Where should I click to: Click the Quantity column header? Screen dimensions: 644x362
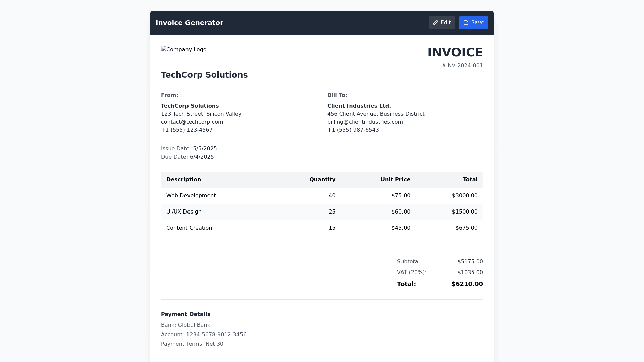[x=322, y=180]
